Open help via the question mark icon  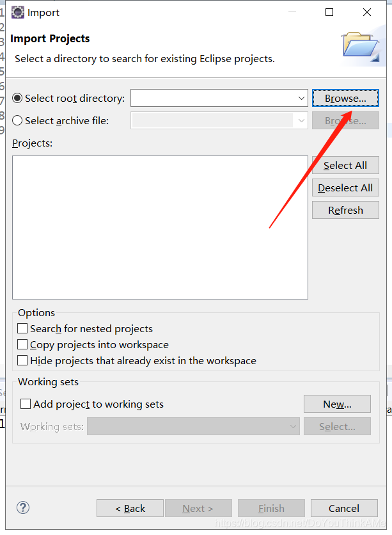click(x=23, y=507)
